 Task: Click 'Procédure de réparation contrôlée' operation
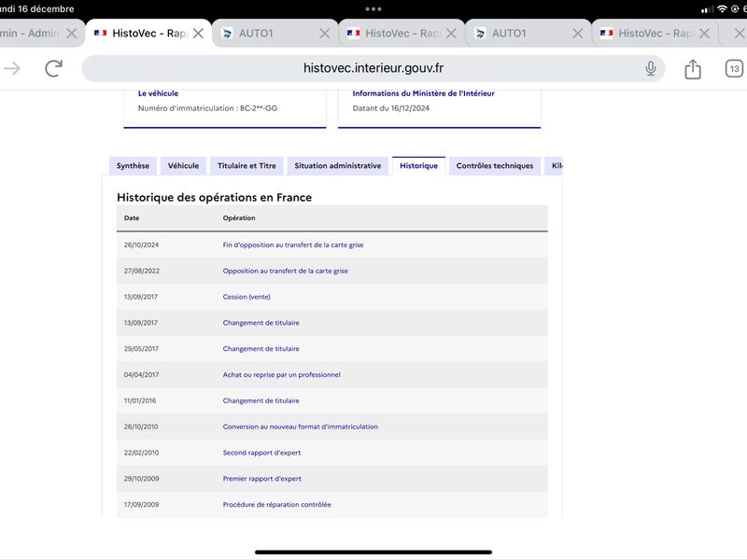(x=276, y=504)
